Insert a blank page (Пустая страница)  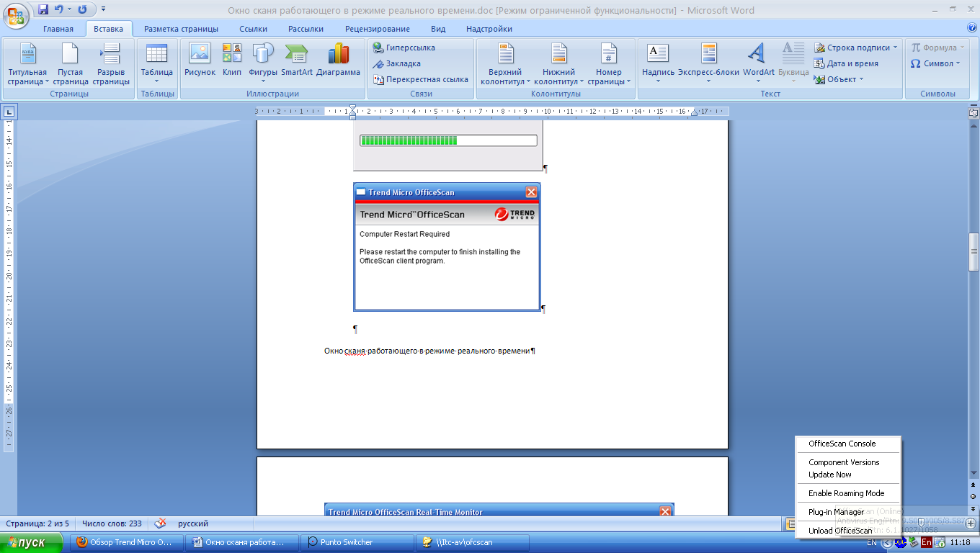pos(70,64)
